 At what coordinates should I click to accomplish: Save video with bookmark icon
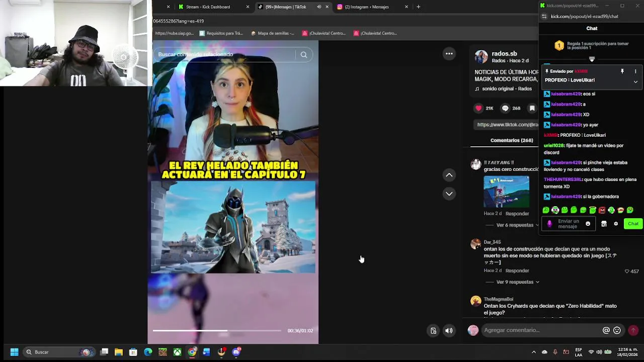pyautogui.click(x=532, y=108)
